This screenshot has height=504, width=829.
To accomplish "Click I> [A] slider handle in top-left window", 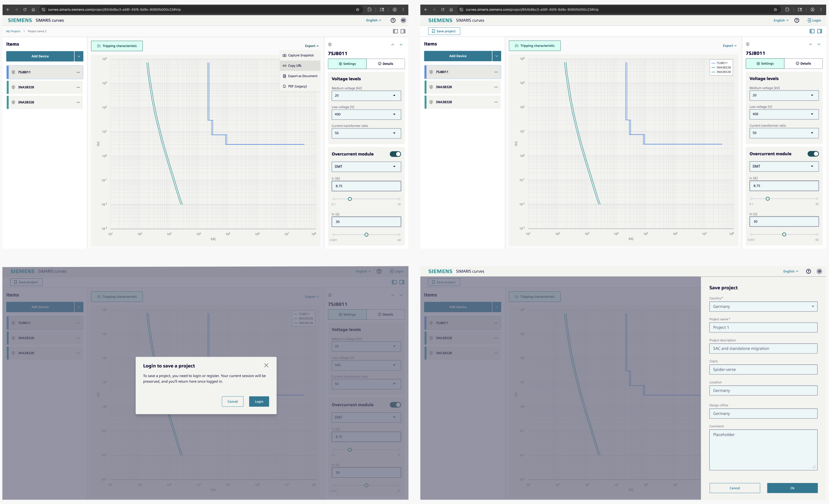I will click(x=349, y=199).
